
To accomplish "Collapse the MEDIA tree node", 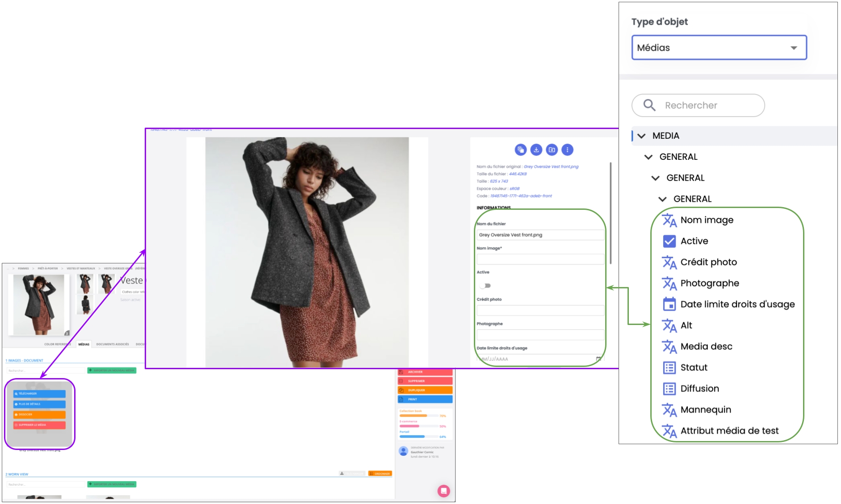I will click(642, 136).
